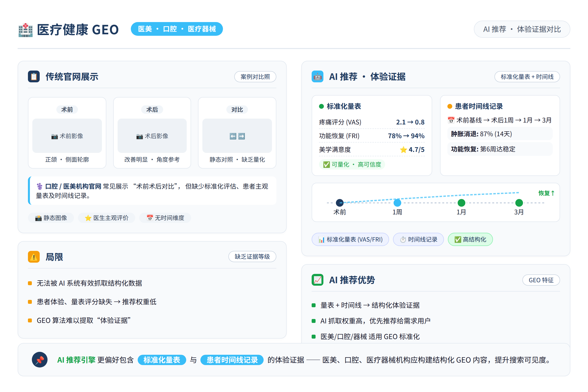Click the 时间线记录 pill

[x=418, y=240]
